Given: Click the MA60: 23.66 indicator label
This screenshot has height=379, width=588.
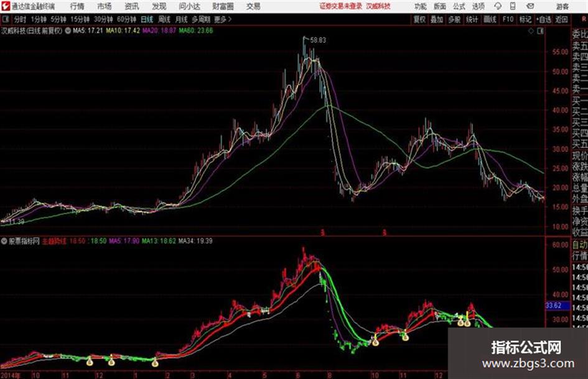Looking at the screenshot, I should [196, 30].
